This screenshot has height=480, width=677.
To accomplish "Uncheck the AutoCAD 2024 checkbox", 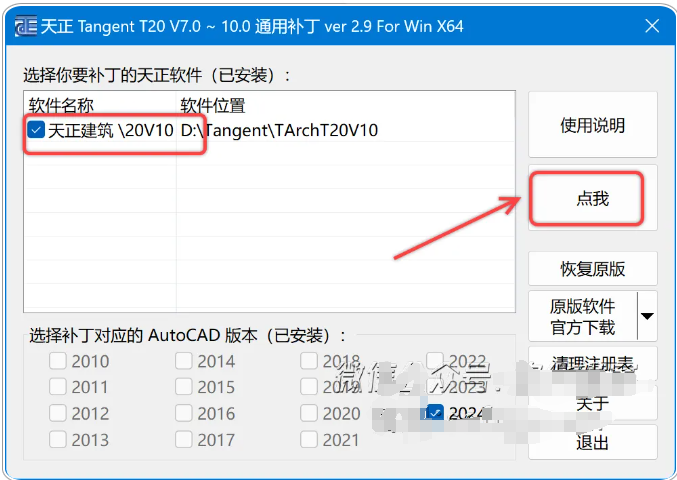I will click(x=435, y=413).
